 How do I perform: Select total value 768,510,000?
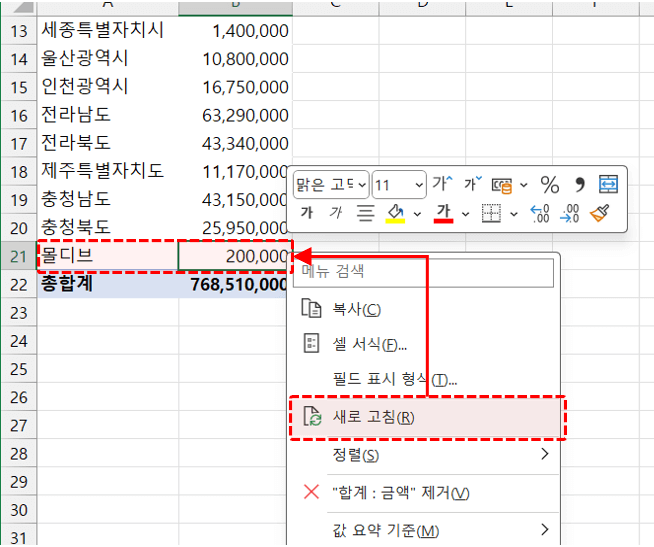tap(235, 284)
